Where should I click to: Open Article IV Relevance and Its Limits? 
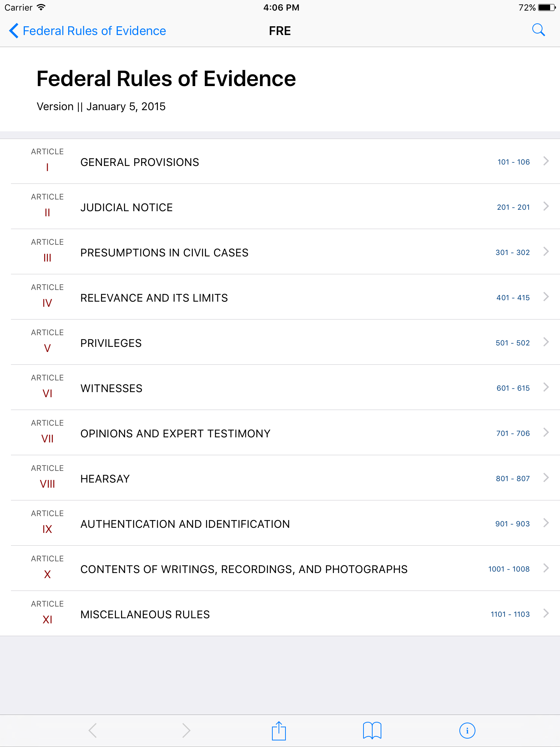pos(280,297)
